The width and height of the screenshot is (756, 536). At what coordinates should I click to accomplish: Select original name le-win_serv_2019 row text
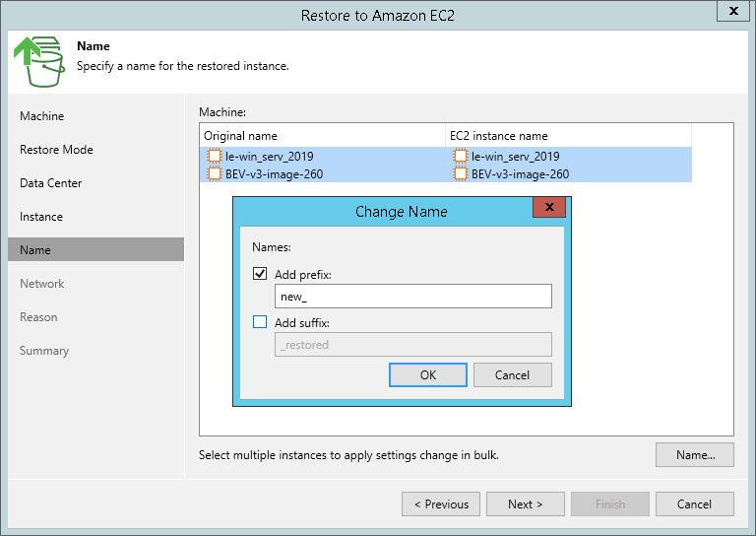[270, 157]
